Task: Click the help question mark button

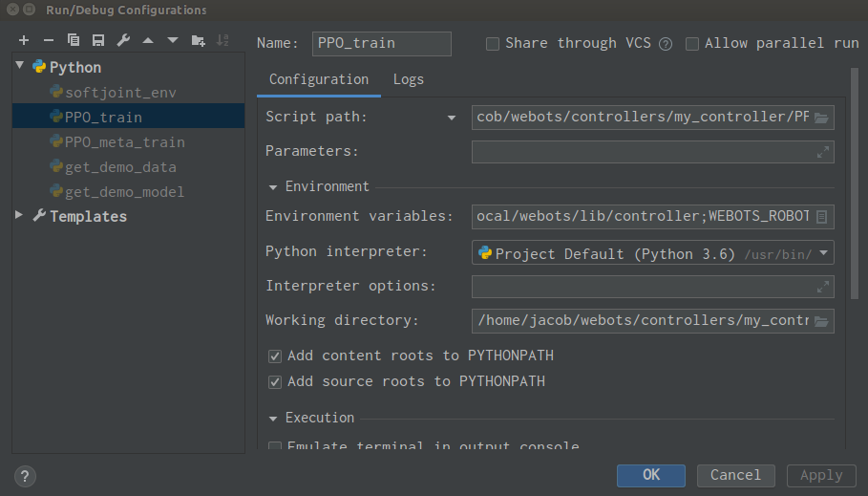Action: tap(26, 476)
